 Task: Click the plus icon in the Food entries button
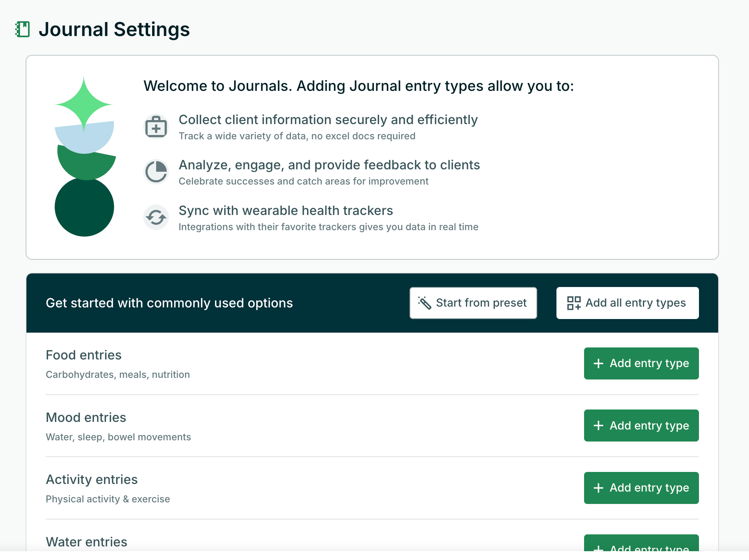598,363
